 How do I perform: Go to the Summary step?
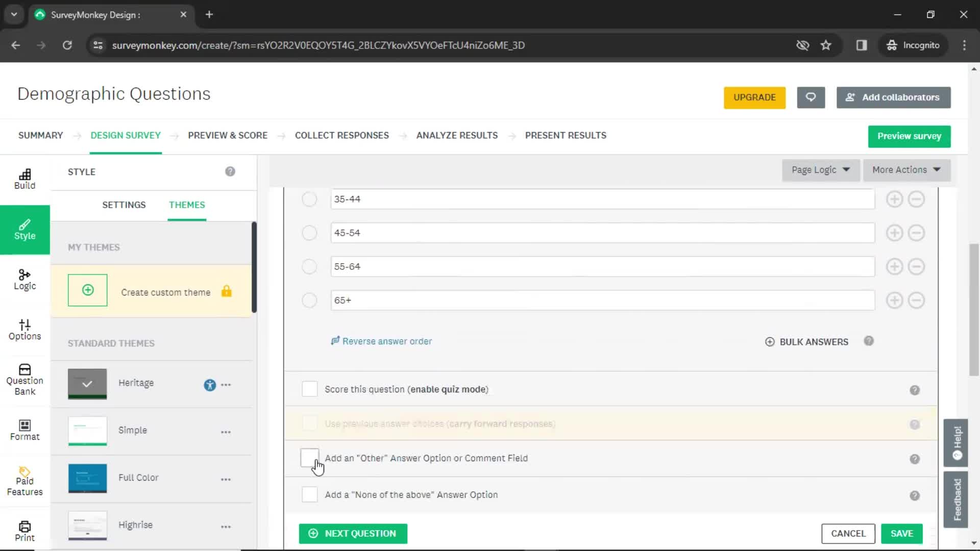click(x=41, y=135)
